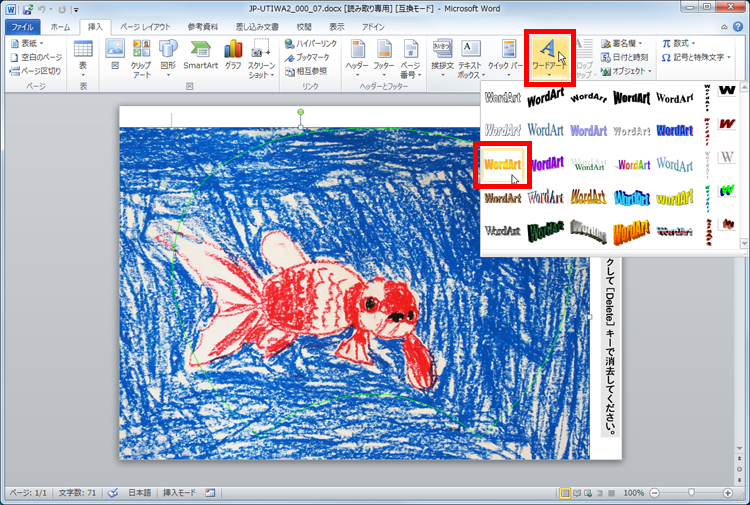Open the Quick Parts (クイックパーツ) dropdown
750x505 pixels.
coord(506,59)
